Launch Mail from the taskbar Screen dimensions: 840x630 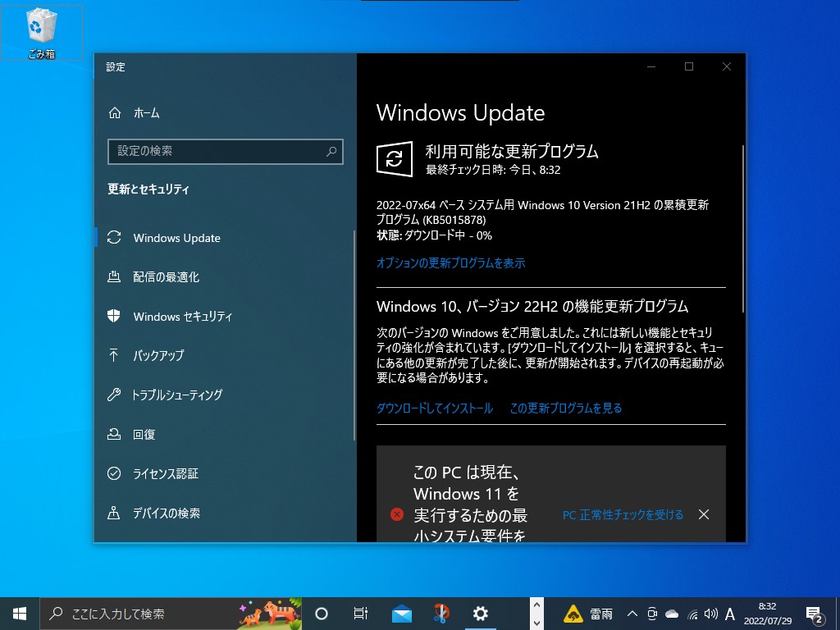(401, 613)
